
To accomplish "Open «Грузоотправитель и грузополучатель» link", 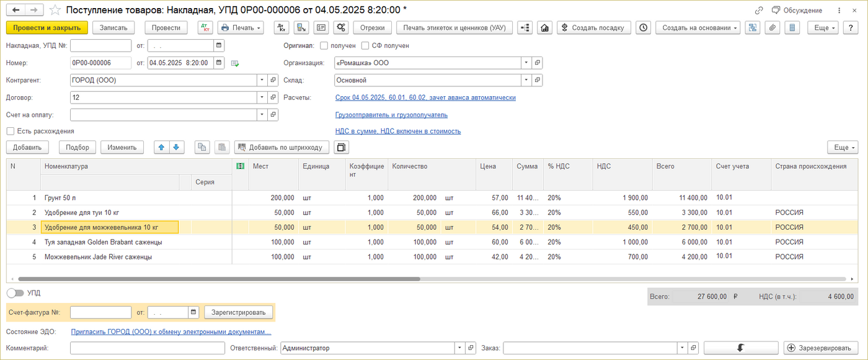I will tap(391, 115).
